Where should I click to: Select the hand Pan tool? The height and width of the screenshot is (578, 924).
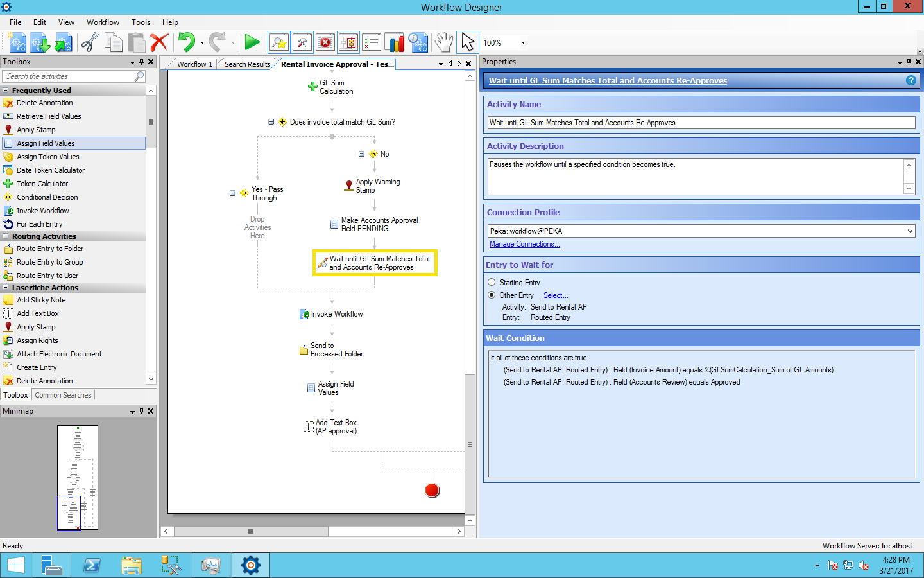[443, 43]
